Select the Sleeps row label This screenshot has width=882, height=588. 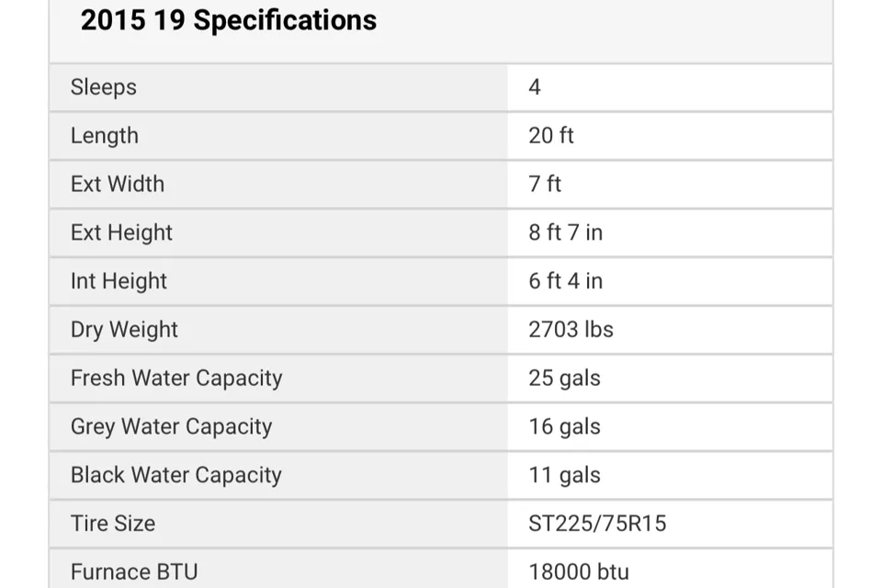point(104,87)
